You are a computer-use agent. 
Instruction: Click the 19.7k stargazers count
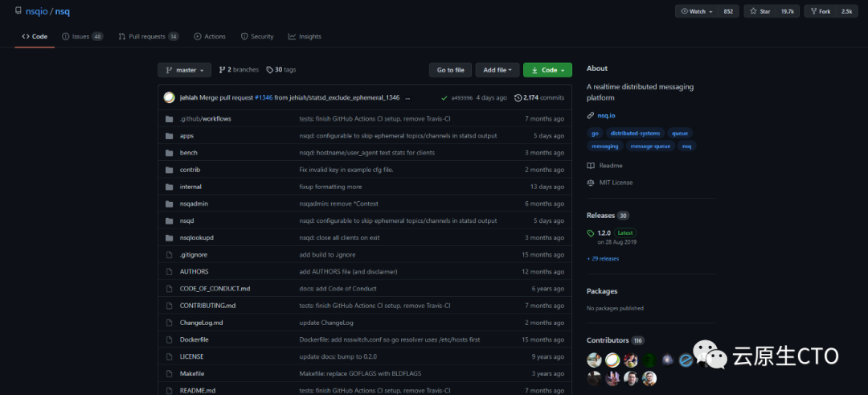coord(788,11)
